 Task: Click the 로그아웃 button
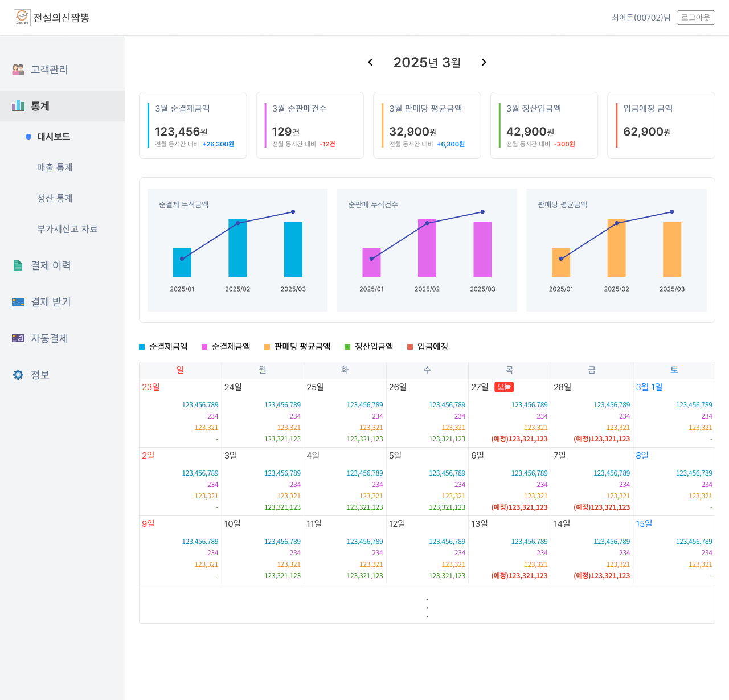click(695, 18)
